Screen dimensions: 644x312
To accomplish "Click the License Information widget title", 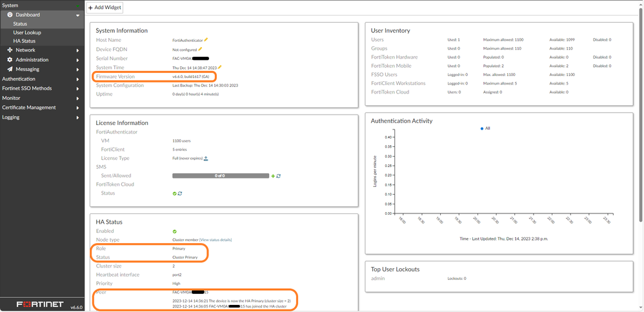I will click(122, 122).
